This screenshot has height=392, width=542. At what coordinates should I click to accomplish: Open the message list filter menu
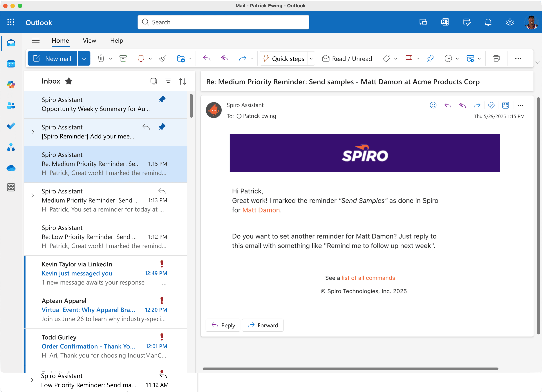tap(168, 81)
